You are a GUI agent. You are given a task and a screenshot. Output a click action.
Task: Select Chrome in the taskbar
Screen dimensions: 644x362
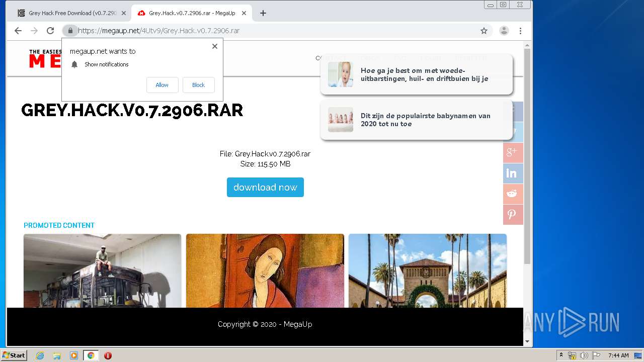coord(91,355)
